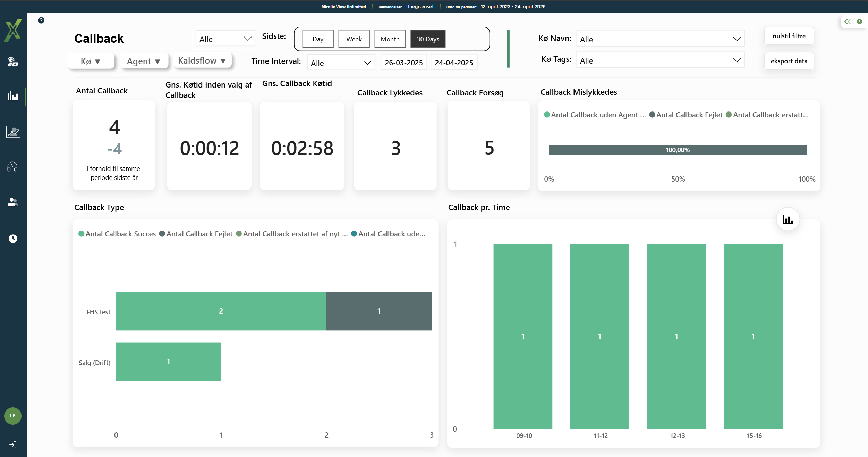The width and height of the screenshot is (868, 457).
Task: Open the agent headset sidebar icon
Action: (13, 62)
